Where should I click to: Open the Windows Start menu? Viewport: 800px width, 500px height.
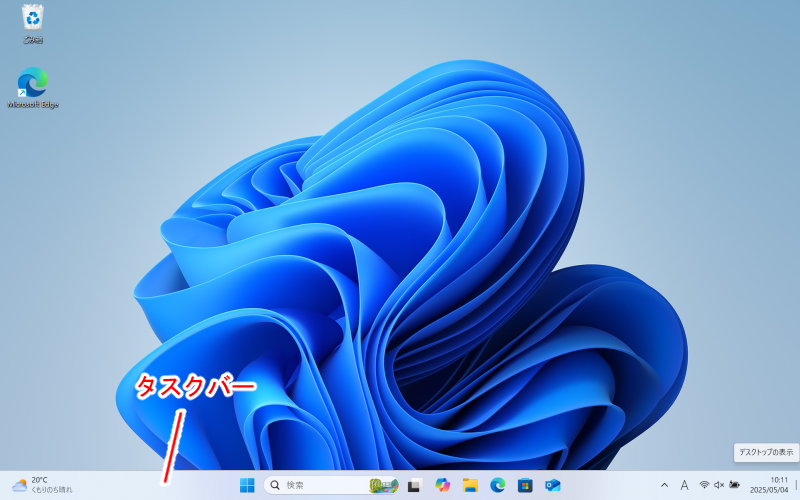tap(247, 485)
